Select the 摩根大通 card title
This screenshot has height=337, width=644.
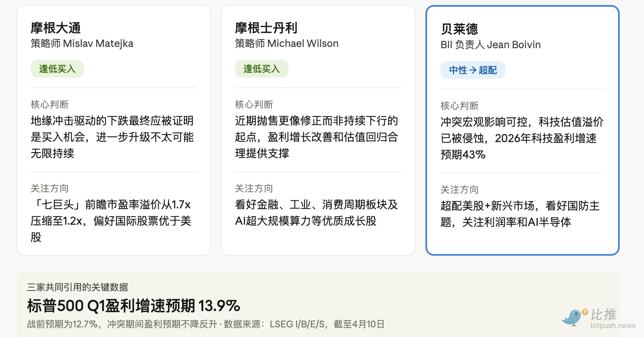pos(56,28)
